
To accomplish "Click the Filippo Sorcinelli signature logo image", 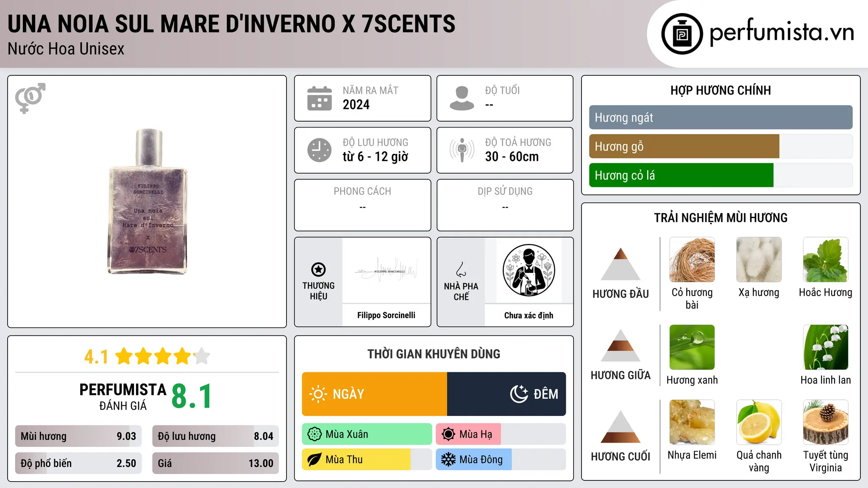I will click(386, 270).
